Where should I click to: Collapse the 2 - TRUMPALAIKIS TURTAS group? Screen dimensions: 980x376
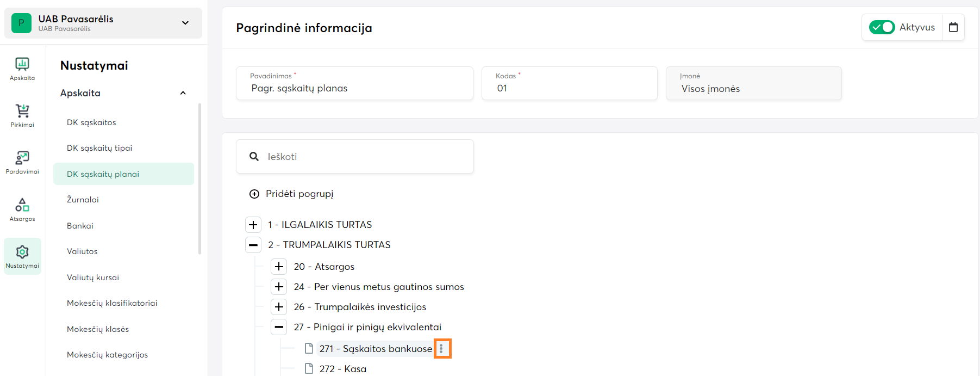point(253,245)
